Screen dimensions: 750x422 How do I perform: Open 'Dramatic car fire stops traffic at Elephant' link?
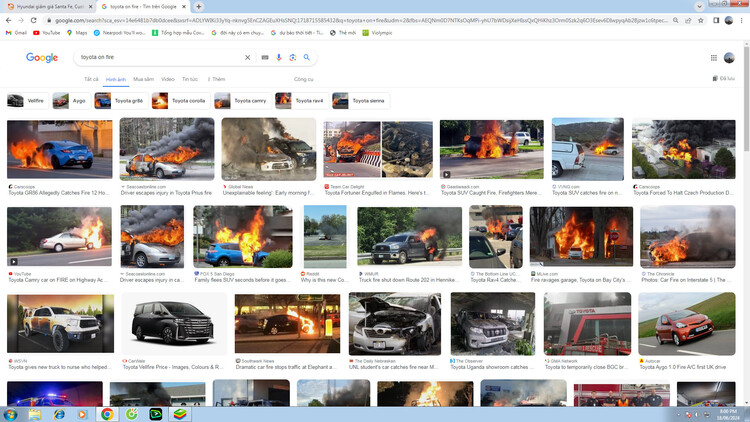click(x=286, y=367)
